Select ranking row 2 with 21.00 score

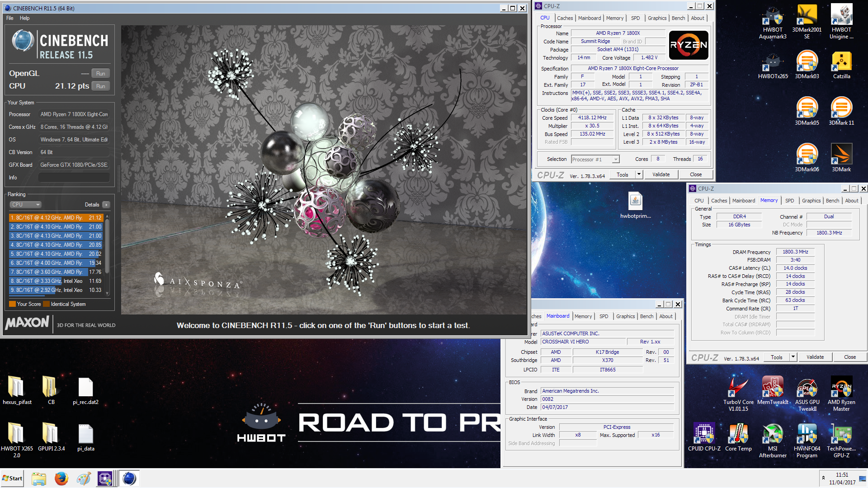click(56, 227)
